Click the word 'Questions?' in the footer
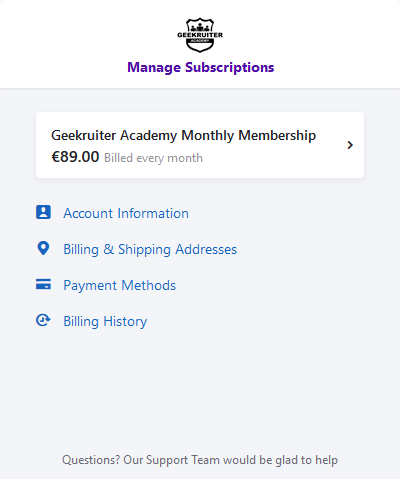This screenshot has height=479, width=400. point(91,460)
